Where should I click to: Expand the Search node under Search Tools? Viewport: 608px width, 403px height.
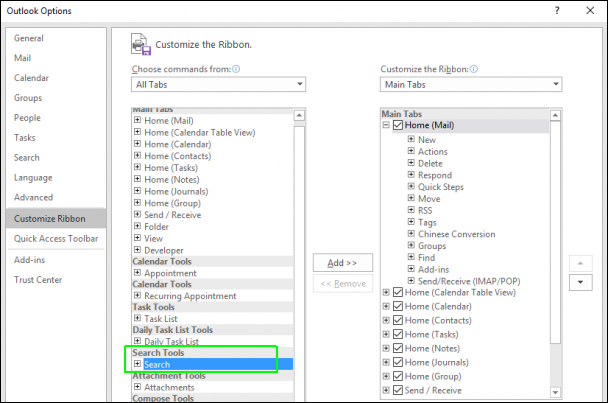tap(137, 364)
